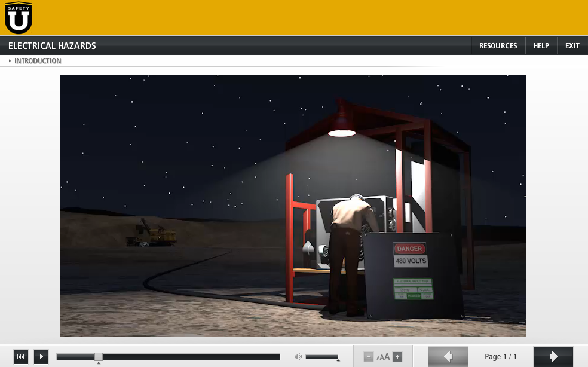This screenshot has width=588, height=367.
Task: Play the video
Action: [41, 356]
